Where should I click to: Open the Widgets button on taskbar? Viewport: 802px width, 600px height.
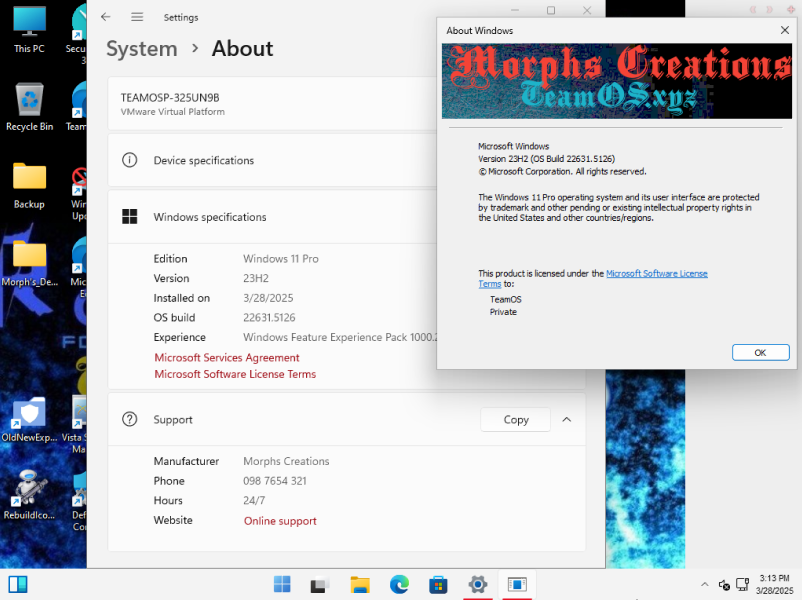pyautogui.click(x=18, y=584)
